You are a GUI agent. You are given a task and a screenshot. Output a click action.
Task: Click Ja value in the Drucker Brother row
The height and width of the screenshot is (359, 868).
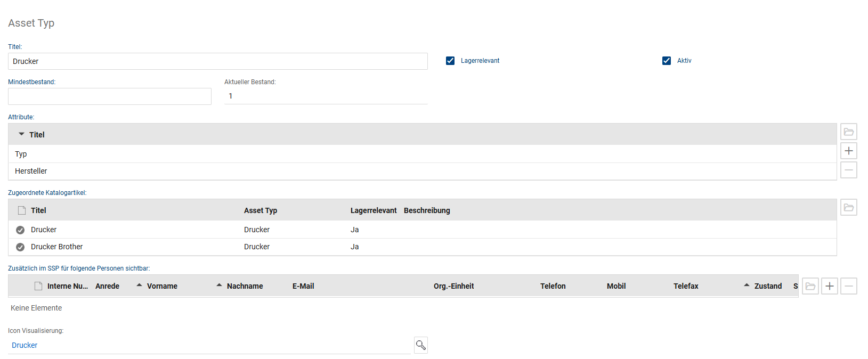tap(354, 247)
